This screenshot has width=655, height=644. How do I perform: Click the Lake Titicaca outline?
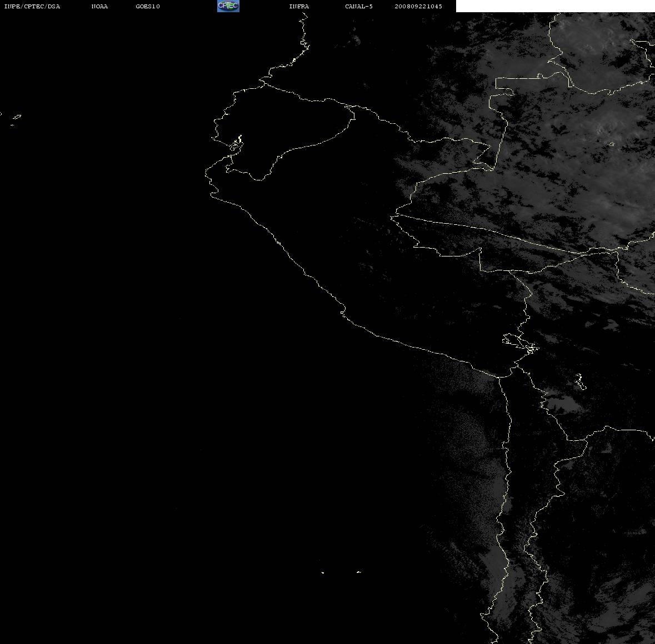click(521, 343)
